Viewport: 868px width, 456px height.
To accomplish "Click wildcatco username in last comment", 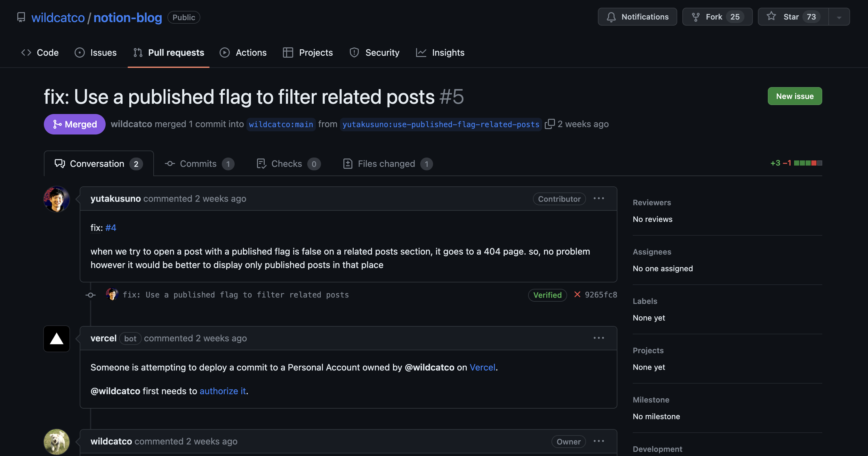I will point(111,442).
